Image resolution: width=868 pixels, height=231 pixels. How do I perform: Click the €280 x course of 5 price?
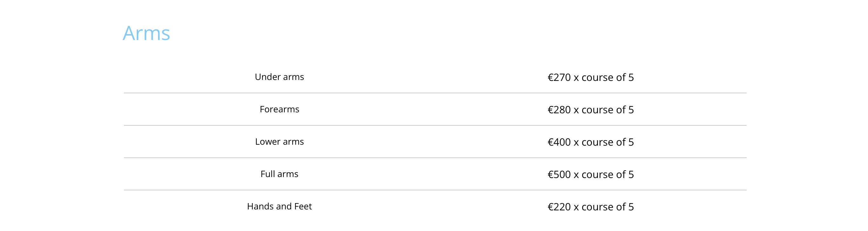591,110
